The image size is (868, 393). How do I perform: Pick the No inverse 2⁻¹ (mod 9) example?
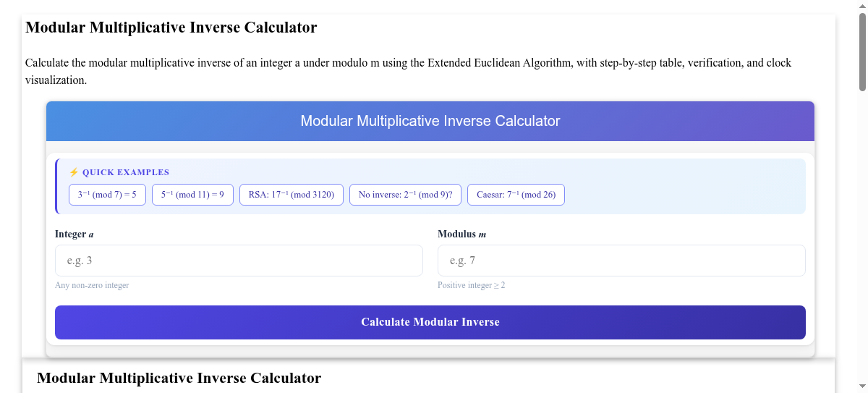(x=405, y=195)
